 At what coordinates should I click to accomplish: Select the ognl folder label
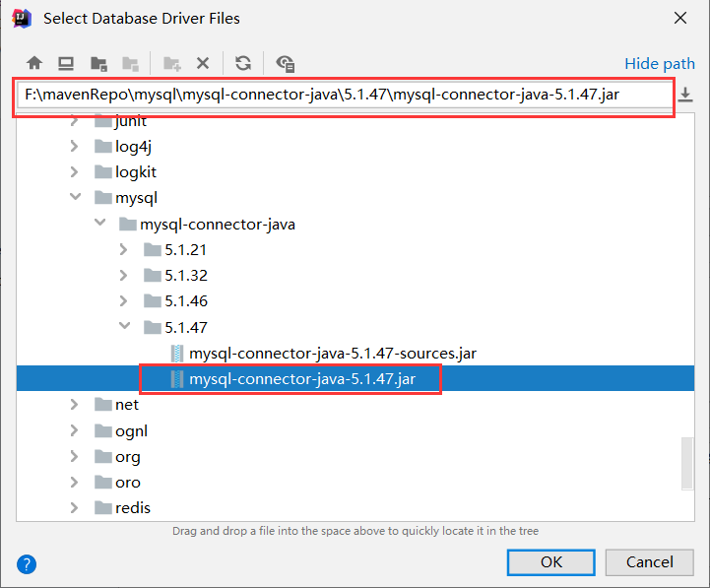coord(131,431)
